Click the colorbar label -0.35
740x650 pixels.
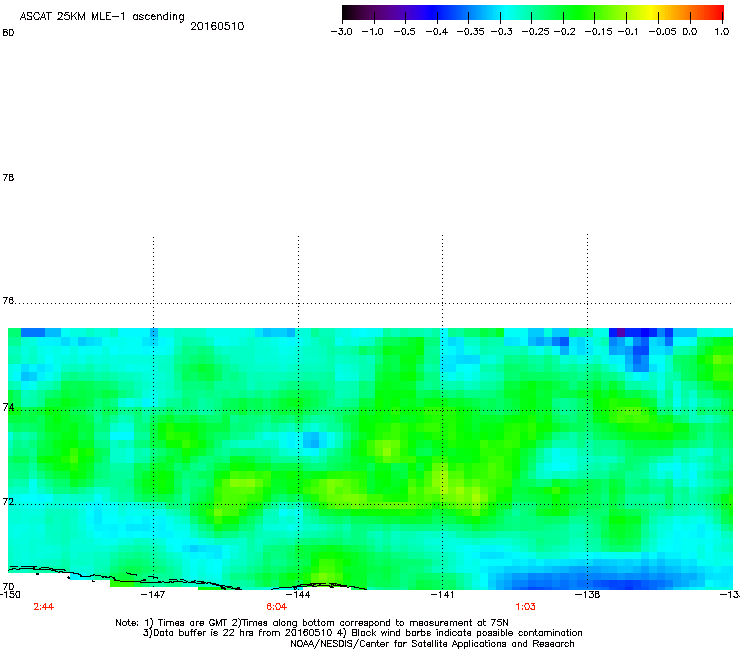[470, 32]
